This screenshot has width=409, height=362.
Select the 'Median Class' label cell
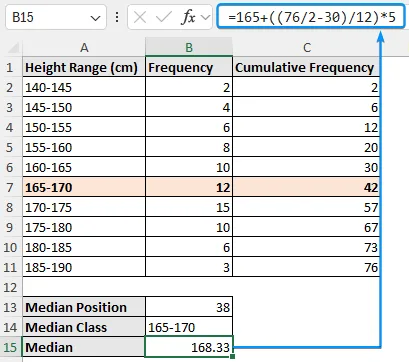click(x=84, y=327)
